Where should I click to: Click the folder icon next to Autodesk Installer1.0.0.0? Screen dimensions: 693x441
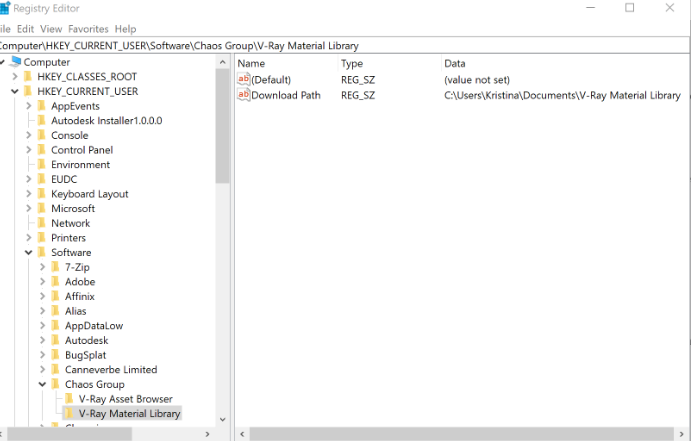tap(42, 120)
